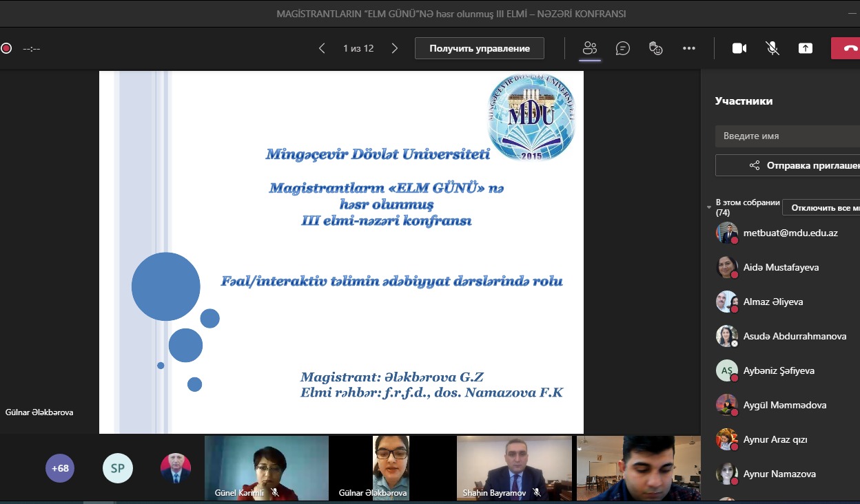
Task: Select Shahin Bayramov video thumbnail
Action: tap(514, 468)
